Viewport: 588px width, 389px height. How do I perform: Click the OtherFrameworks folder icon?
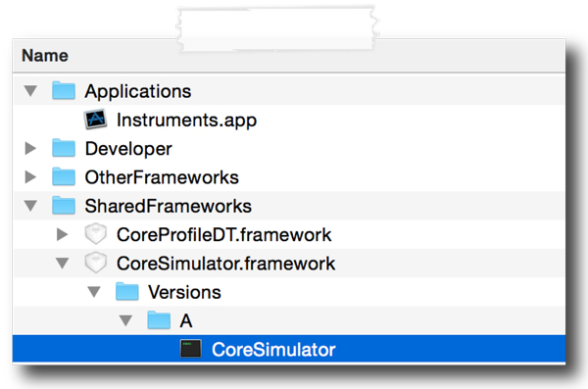pos(64,177)
